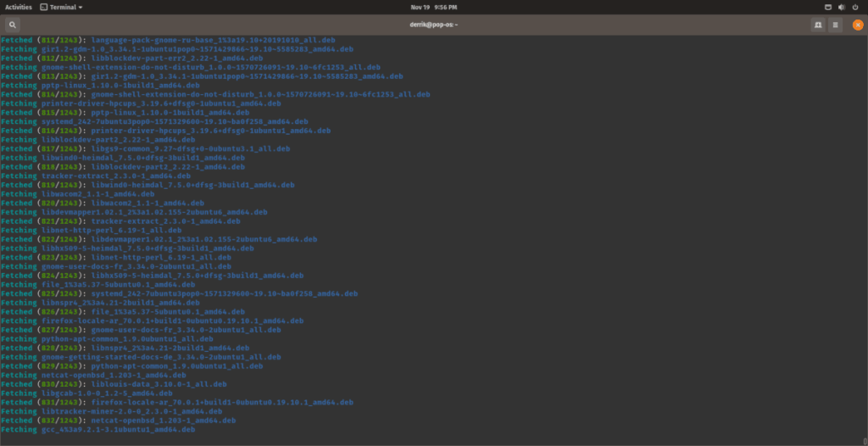Open the hamburger menu in the terminal header bar
Image resolution: width=868 pixels, height=446 pixels.
click(x=835, y=25)
